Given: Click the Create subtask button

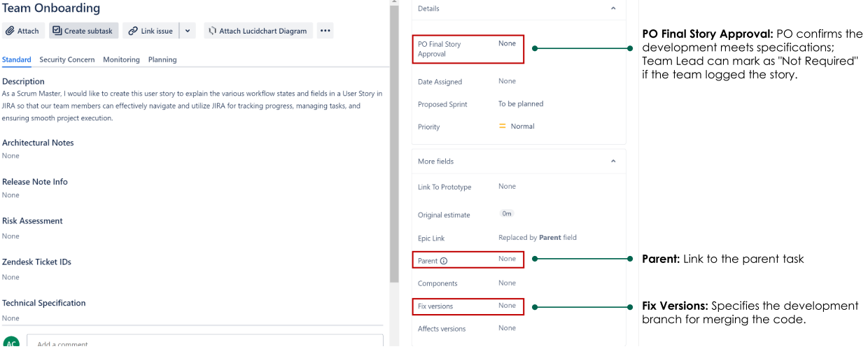Looking at the screenshot, I should tap(83, 31).
